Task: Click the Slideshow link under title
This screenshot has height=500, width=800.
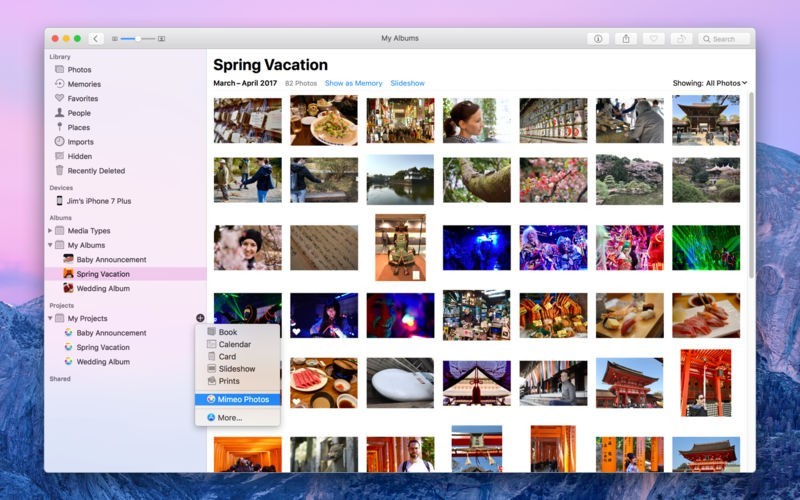Action: point(407,83)
